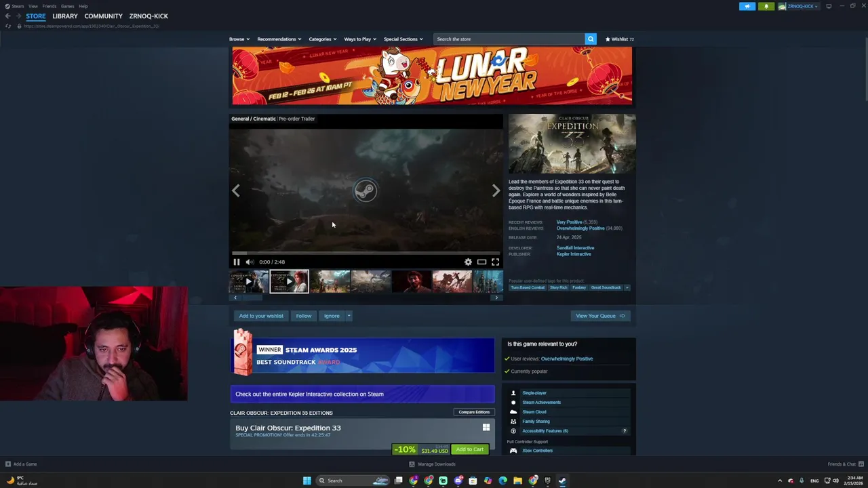Select the Story Rich tag
This screenshot has width=868, height=488.
pos(559,287)
